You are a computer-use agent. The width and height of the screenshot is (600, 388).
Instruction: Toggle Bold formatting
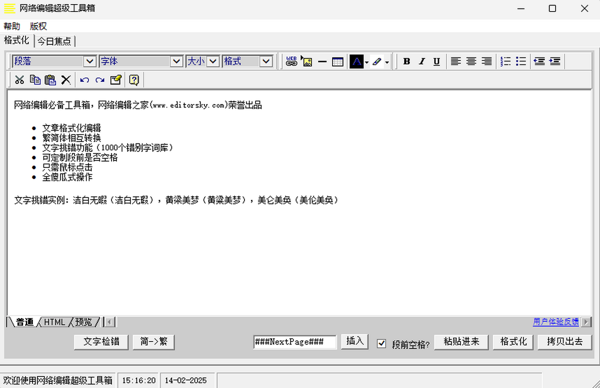(x=407, y=61)
